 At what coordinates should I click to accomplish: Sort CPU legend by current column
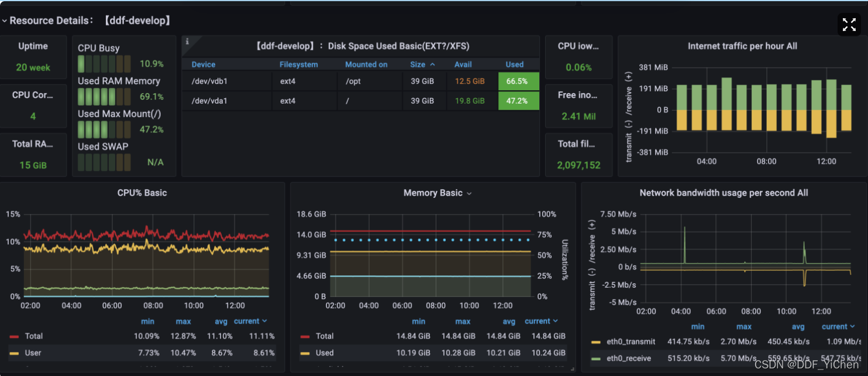click(250, 321)
